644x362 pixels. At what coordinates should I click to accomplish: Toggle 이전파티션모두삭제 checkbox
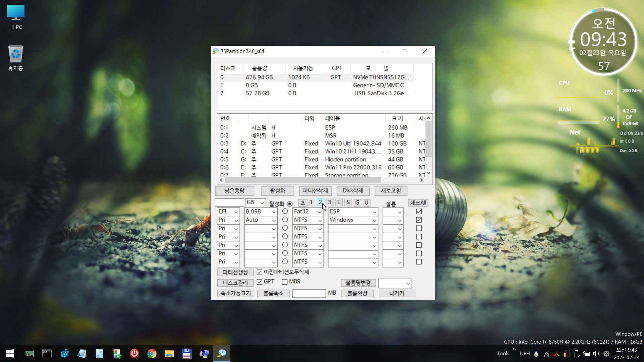tap(260, 272)
